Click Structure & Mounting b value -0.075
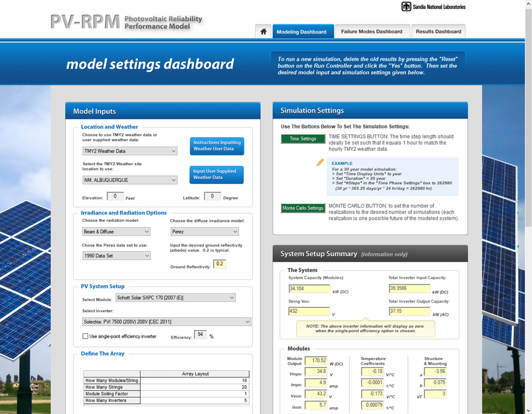The width and height of the screenshot is (532, 414). coord(435,382)
